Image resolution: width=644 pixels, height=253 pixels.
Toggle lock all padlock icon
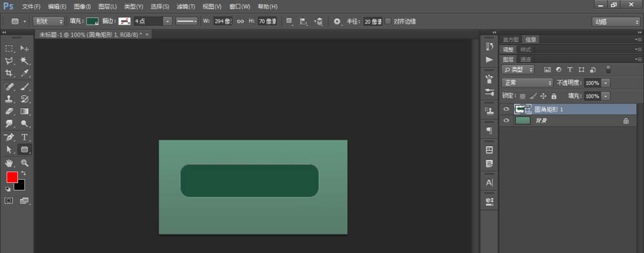pyautogui.click(x=554, y=96)
